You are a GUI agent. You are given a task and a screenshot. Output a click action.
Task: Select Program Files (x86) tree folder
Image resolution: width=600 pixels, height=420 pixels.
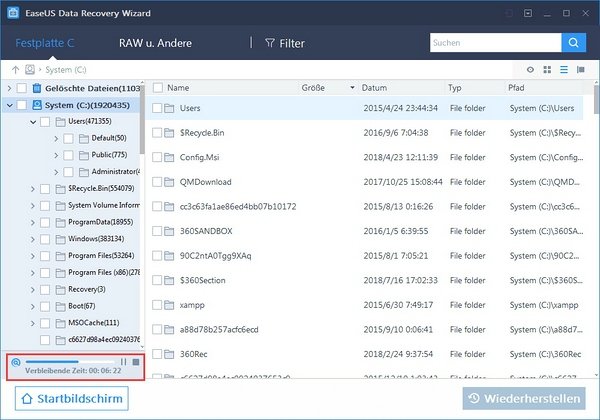click(104, 272)
